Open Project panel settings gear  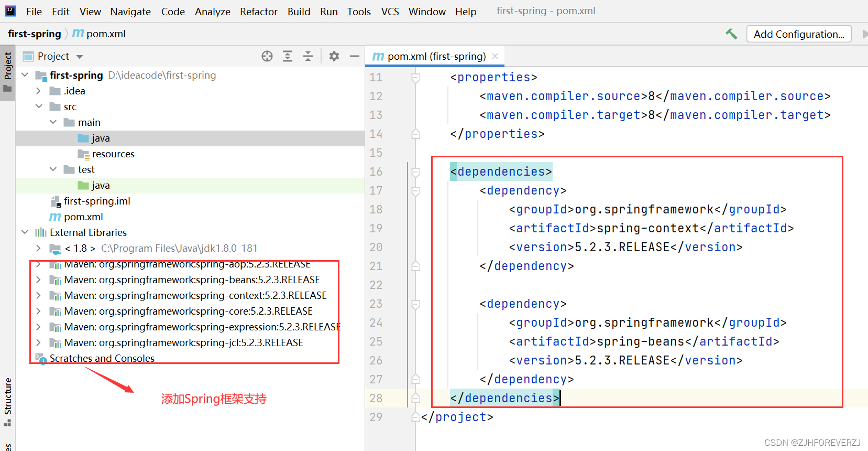(334, 56)
